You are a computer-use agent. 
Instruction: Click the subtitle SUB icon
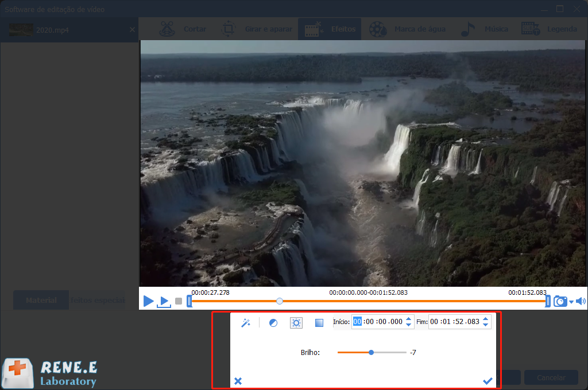pyautogui.click(x=530, y=29)
